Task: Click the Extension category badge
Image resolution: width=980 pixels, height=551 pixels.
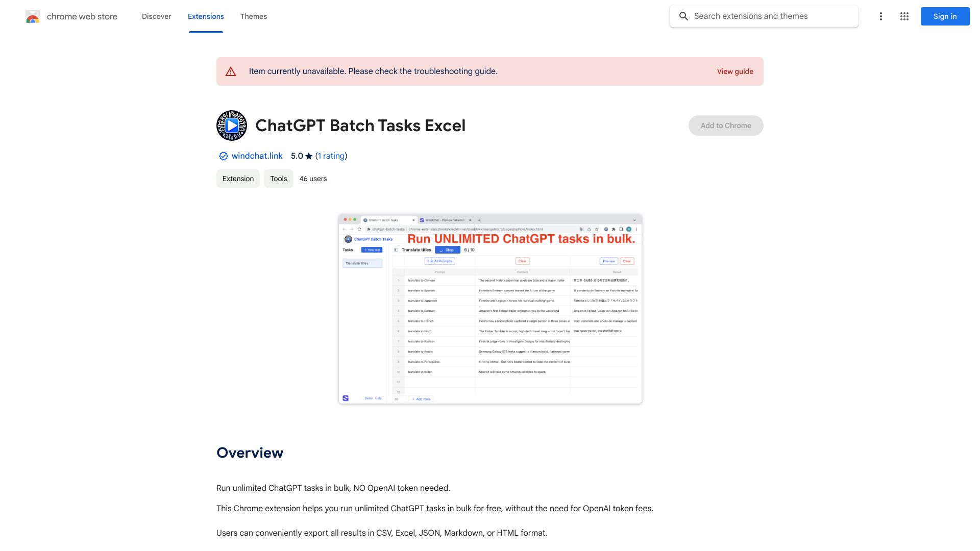Action: coord(237,178)
